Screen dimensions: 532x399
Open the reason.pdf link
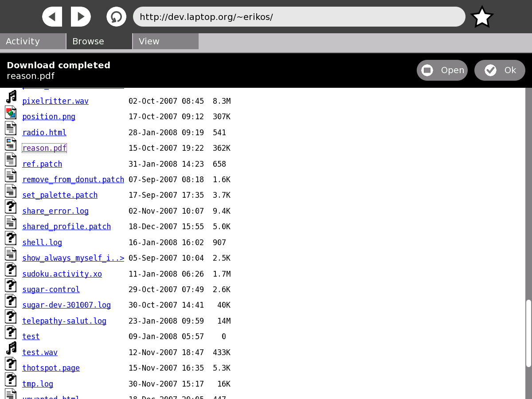pos(44,148)
